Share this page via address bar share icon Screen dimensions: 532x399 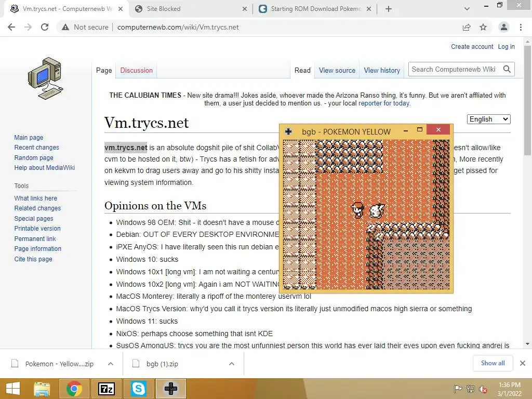467,27
